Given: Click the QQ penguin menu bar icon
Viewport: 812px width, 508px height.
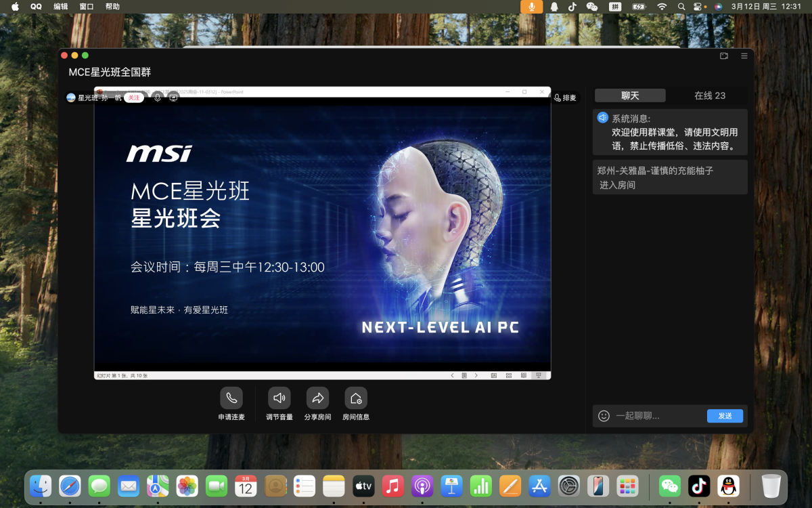Looking at the screenshot, I should click(554, 6).
